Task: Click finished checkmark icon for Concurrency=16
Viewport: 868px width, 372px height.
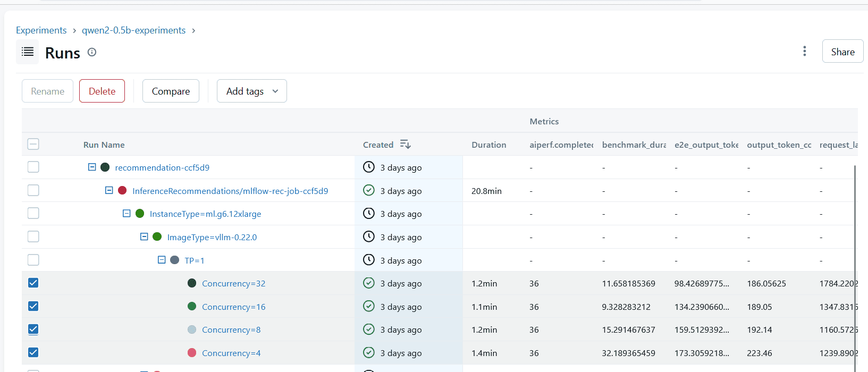Action: pyautogui.click(x=369, y=306)
